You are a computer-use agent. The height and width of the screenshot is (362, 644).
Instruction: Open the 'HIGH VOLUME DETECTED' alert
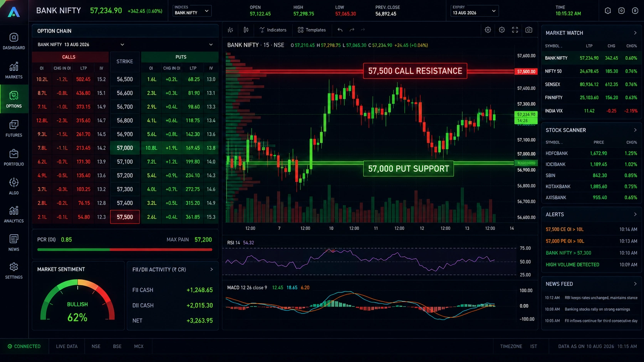point(591,265)
